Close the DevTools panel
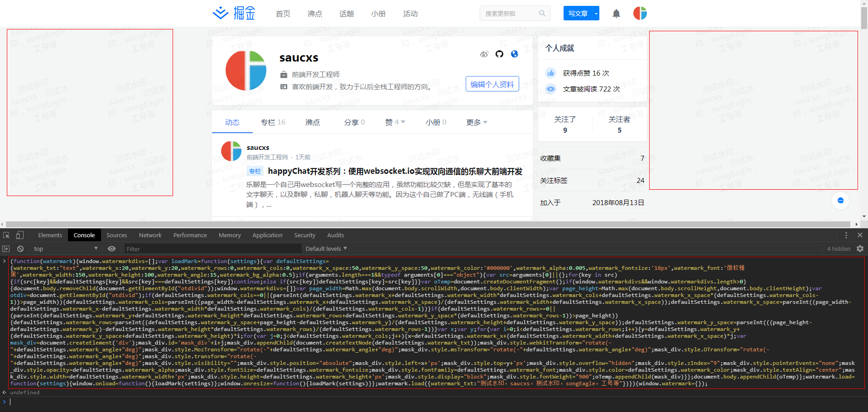This screenshot has height=412, width=868. tap(860, 235)
